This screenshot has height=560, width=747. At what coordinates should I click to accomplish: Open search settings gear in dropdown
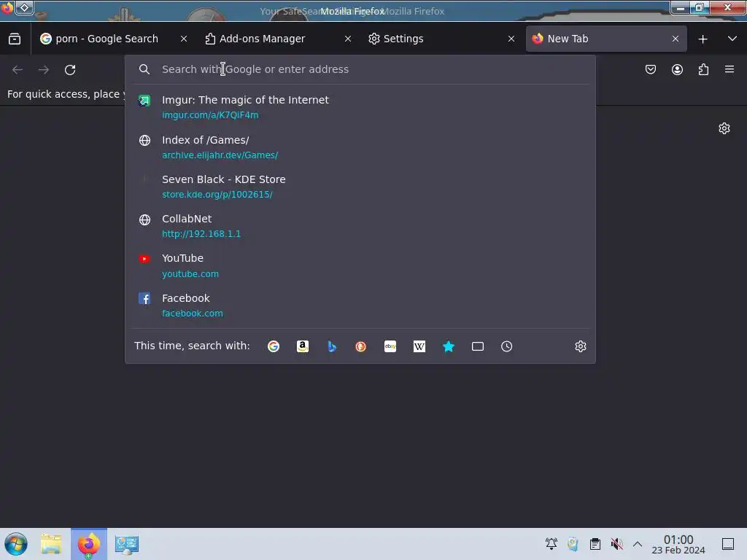[x=580, y=346]
